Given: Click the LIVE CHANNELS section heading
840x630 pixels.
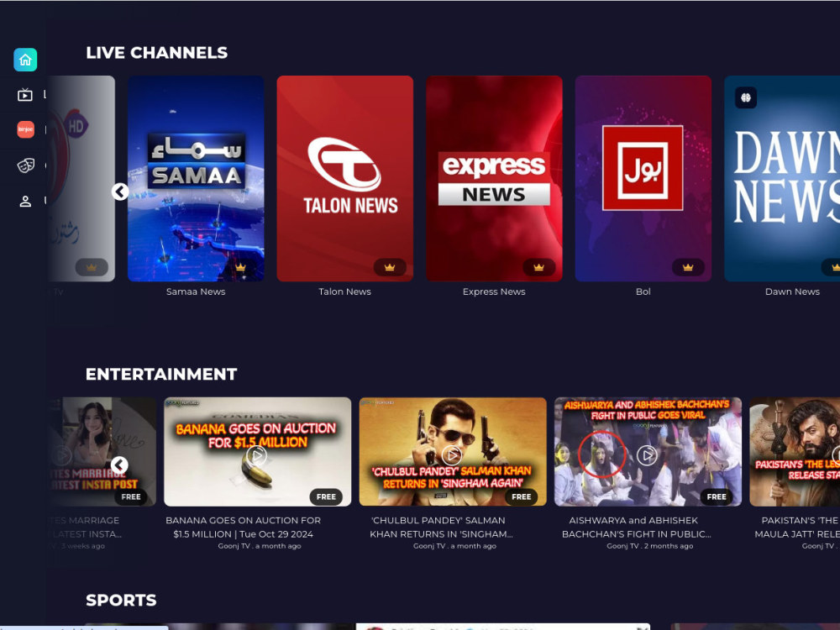Looking at the screenshot, I should click(x=157, y=52).
